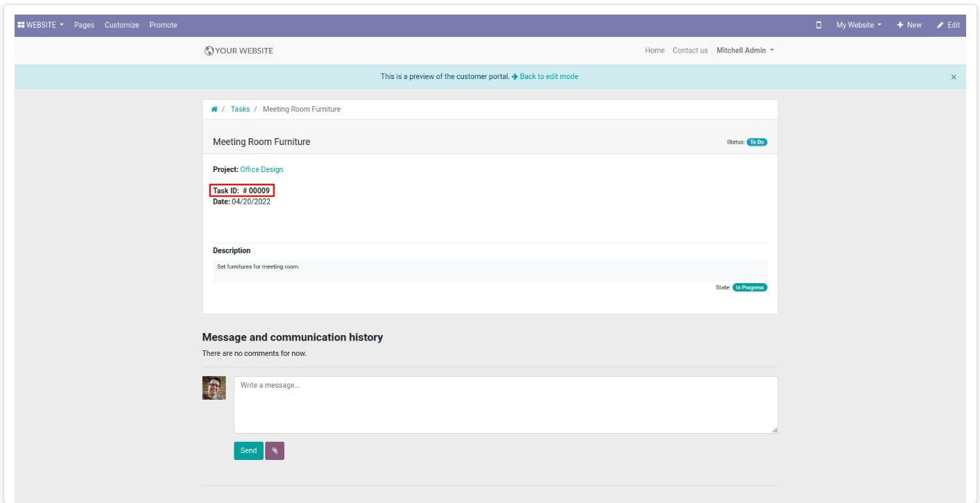Open Contact us page link
The image size is (980, 503).
[690, 51]
